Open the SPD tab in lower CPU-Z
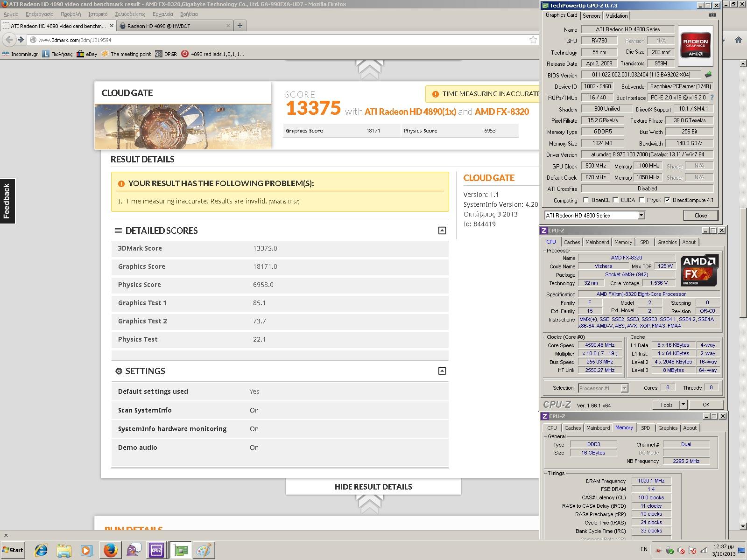 click(645, 428)
